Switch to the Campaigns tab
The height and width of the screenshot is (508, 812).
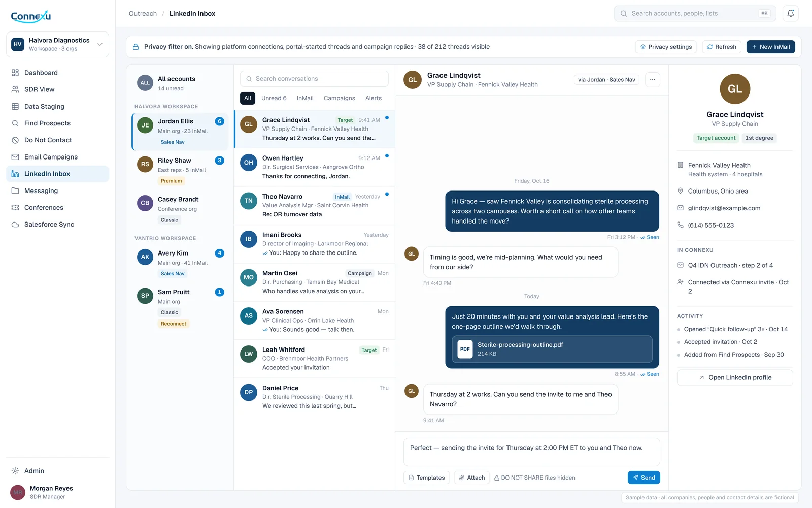[x=340, y=98]
